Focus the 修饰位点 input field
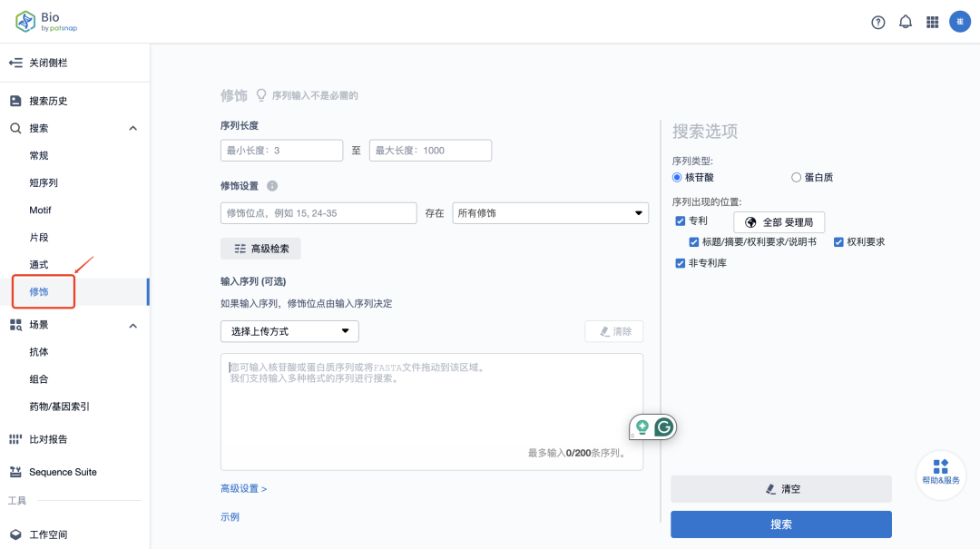Viewport: 980px width, 549px height. (x=318, y=213)
